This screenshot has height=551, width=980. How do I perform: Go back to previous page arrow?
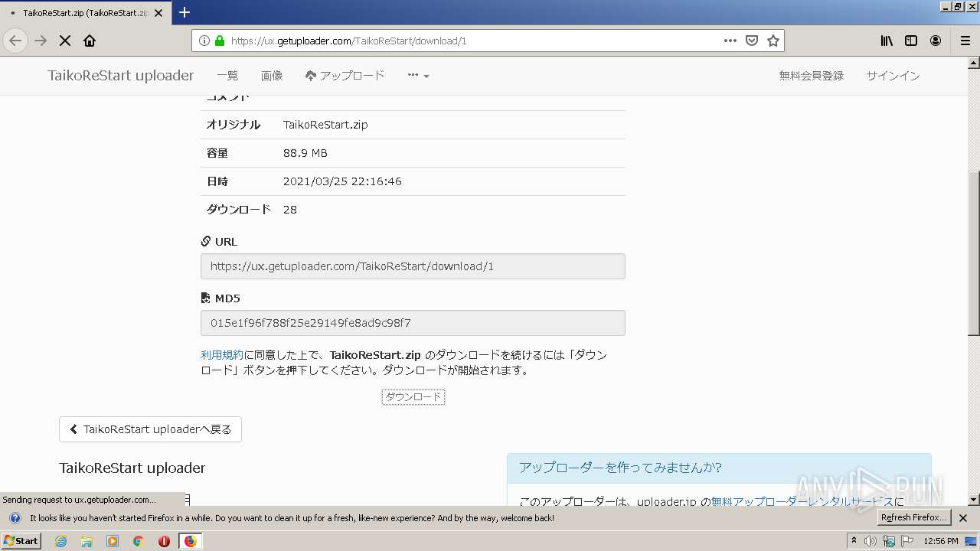pos(15,41)
